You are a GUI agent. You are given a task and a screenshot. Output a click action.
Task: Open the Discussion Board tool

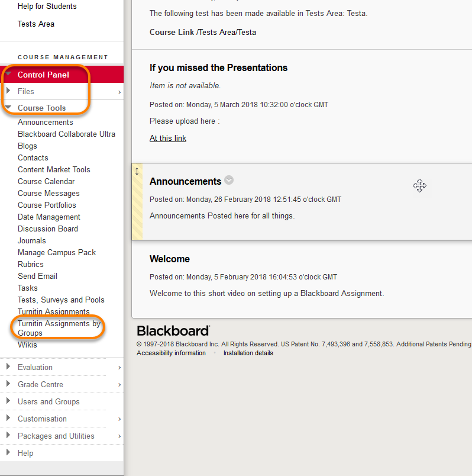[x=48, y=229]
